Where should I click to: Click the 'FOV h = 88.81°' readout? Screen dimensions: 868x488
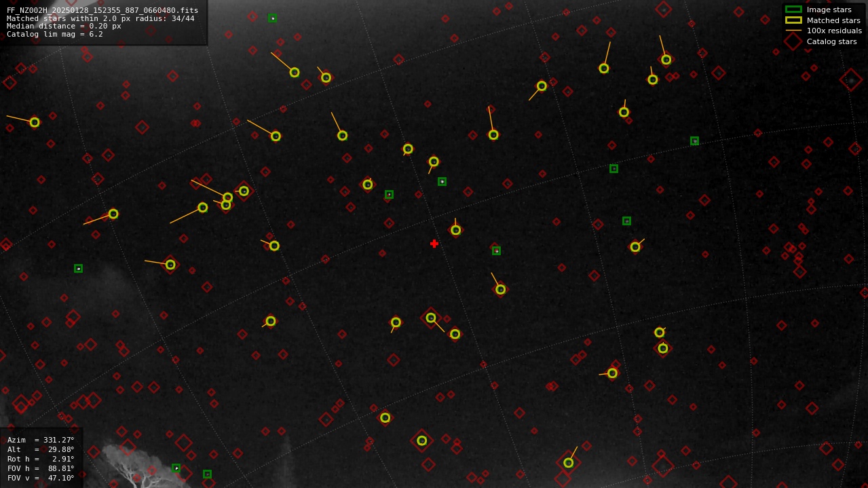coord(41,468)
